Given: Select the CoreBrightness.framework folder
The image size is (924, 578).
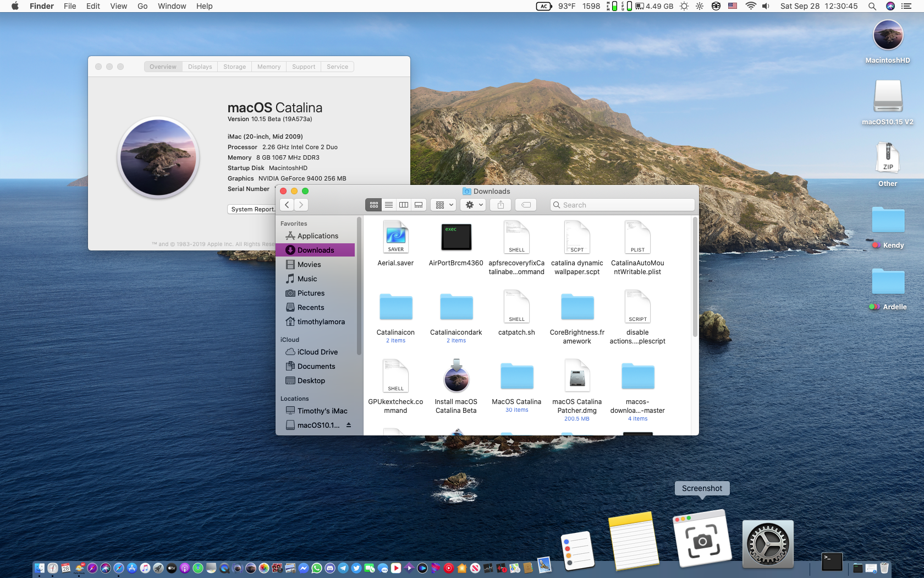Looking at the screenshot, I should pos(577,307).
